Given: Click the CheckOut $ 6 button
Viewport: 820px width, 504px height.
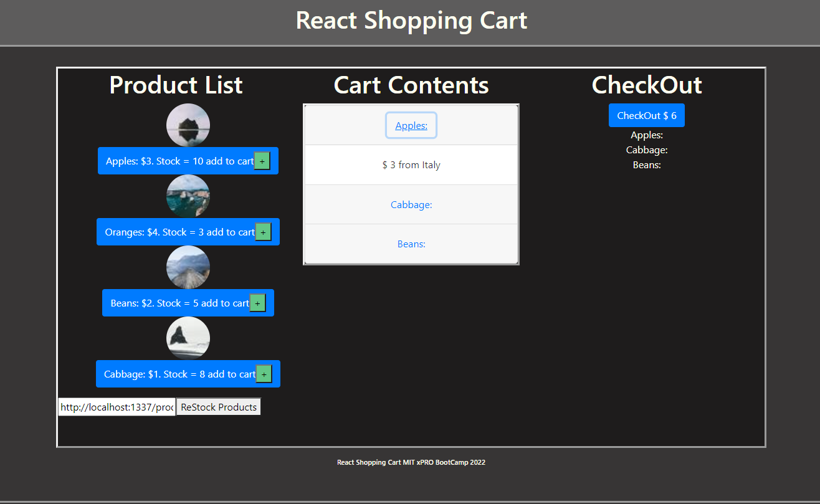Looking at the screenshot, I should pyautogui.click(x=647, y=115).
